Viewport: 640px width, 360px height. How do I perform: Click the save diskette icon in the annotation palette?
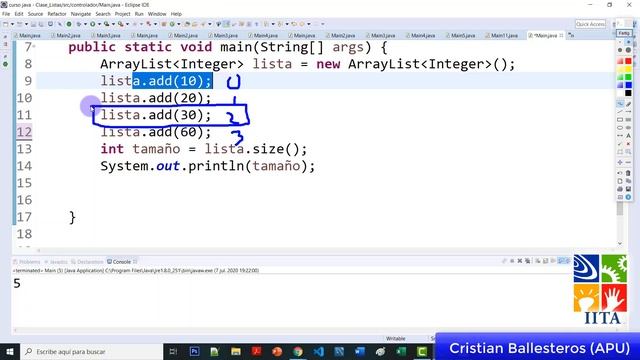629,189
